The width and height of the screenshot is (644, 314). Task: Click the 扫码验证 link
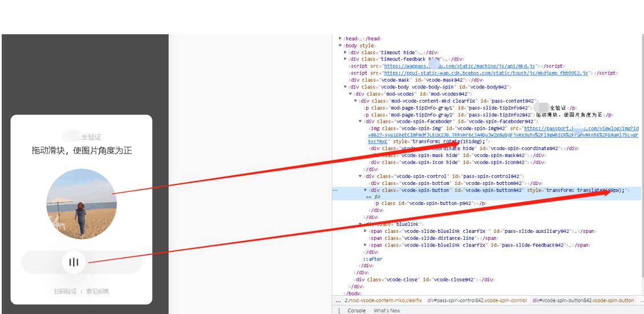tap(65, 292)
